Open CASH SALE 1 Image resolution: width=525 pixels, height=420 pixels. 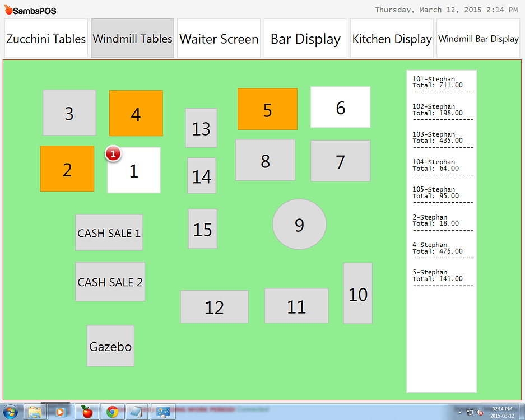(x=109, y=233)
